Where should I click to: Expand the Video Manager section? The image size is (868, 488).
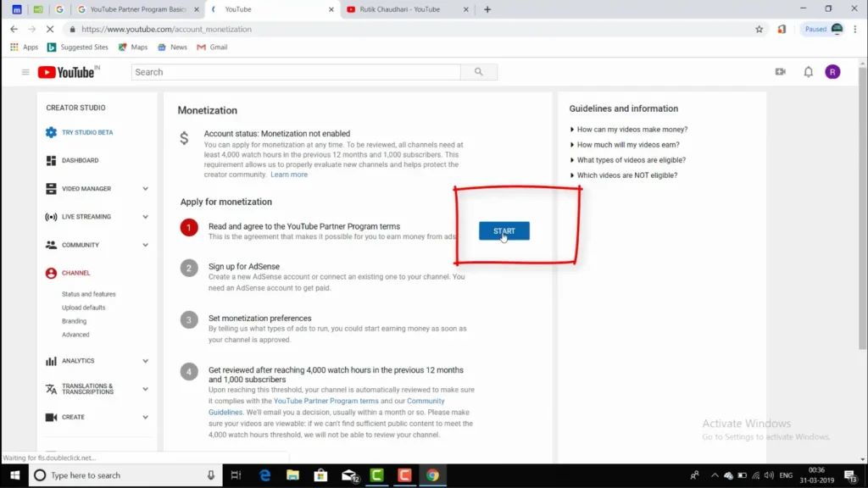145,189
